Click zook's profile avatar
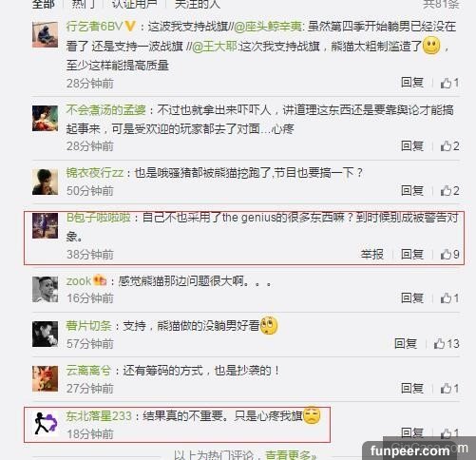This screenshot has height=460, width=476. click(x=45, y=290)
